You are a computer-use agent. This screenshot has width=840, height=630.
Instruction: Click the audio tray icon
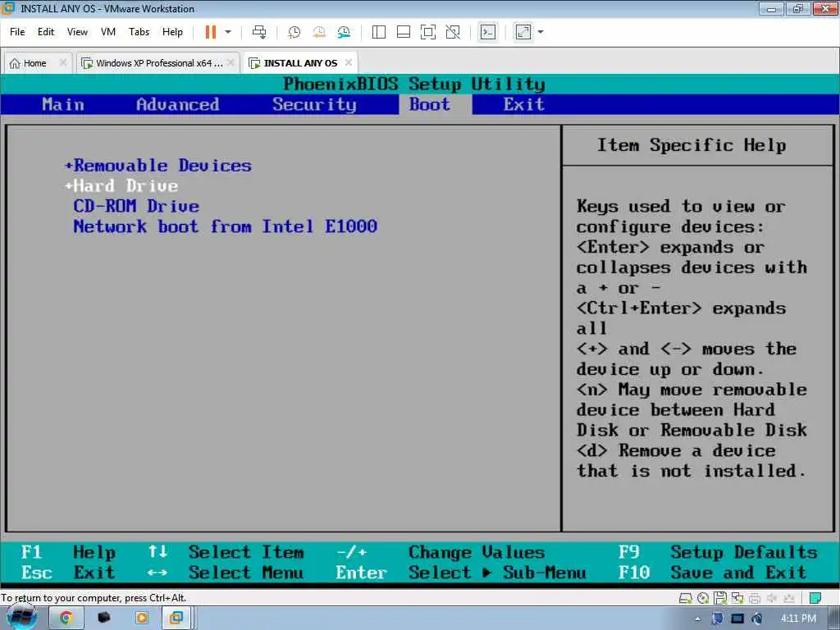pos(757,619)
